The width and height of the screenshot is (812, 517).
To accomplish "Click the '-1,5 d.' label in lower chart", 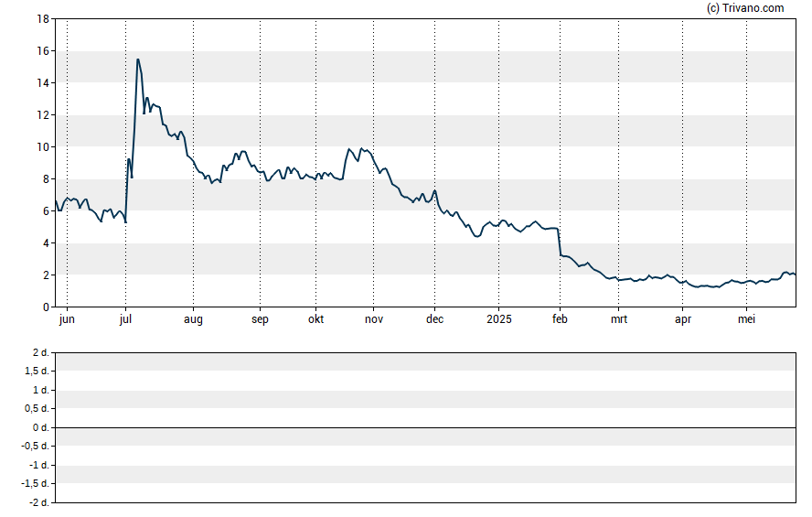I will point(35,483).
